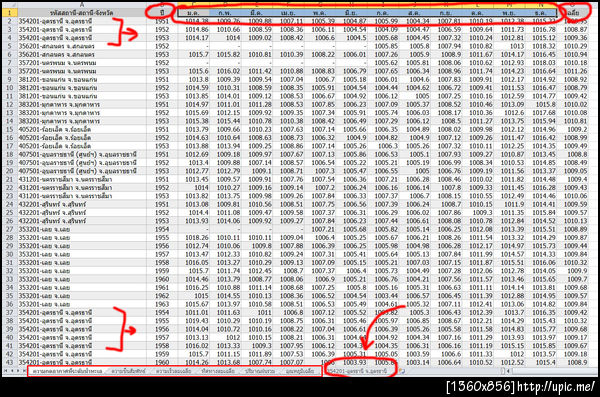The image size is (600, 397).
Task: Select column A header
Action: [82, 4]
